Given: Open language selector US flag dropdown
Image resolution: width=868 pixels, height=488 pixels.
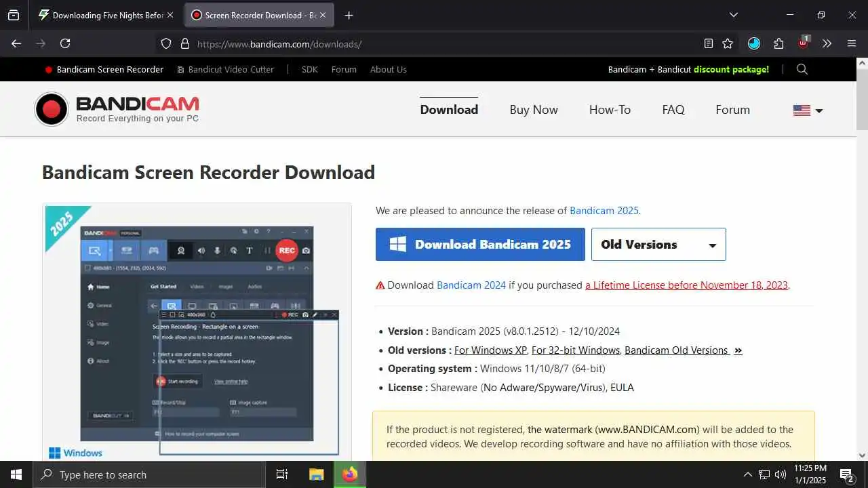Looking at the screenshot, I should 808,110.
